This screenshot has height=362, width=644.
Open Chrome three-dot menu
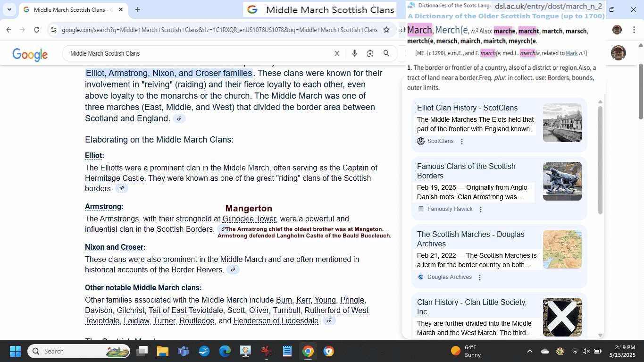(633, 30)
